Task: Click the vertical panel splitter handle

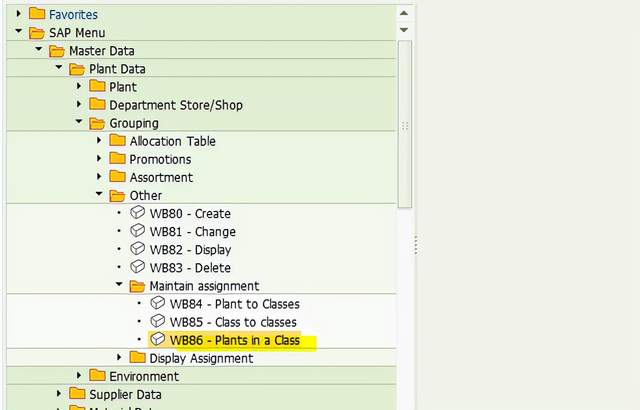Action: (x=416, y=245)
